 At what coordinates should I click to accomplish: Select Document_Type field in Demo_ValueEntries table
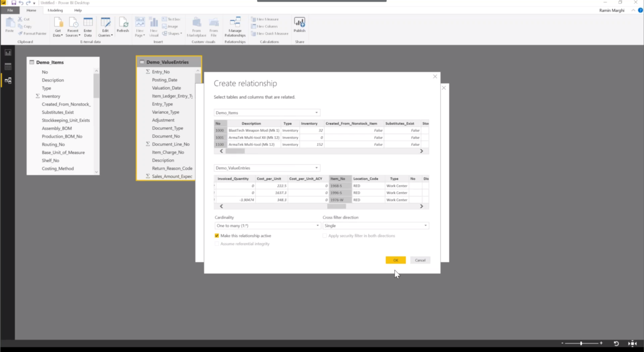coord(166,128)
